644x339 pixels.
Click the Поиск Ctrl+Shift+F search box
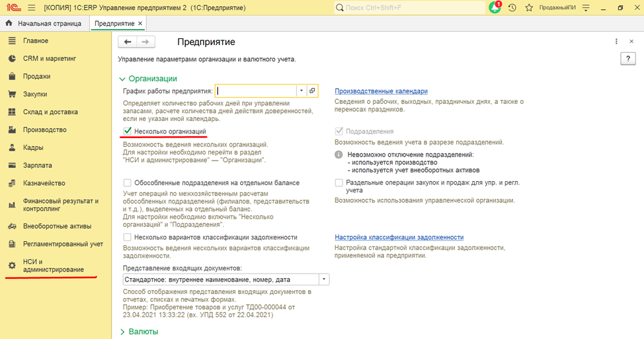click(409, 8)
